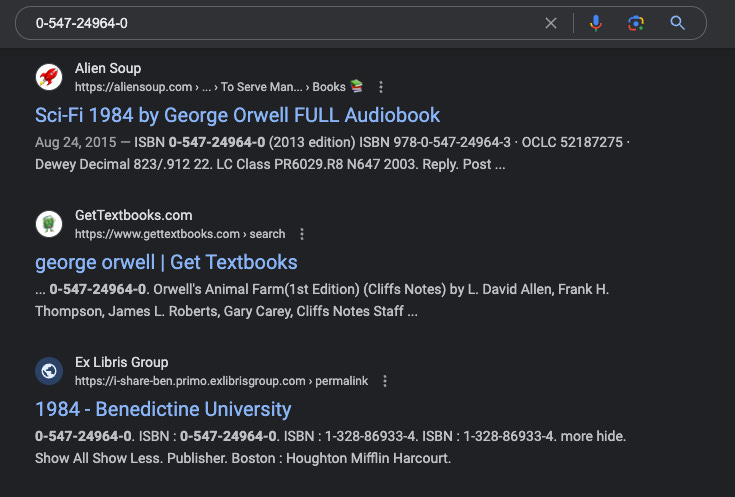Open the three-dot menu beside the aliensoup.com URL
The height and width of the screenshot is (497, 735).
381,87
